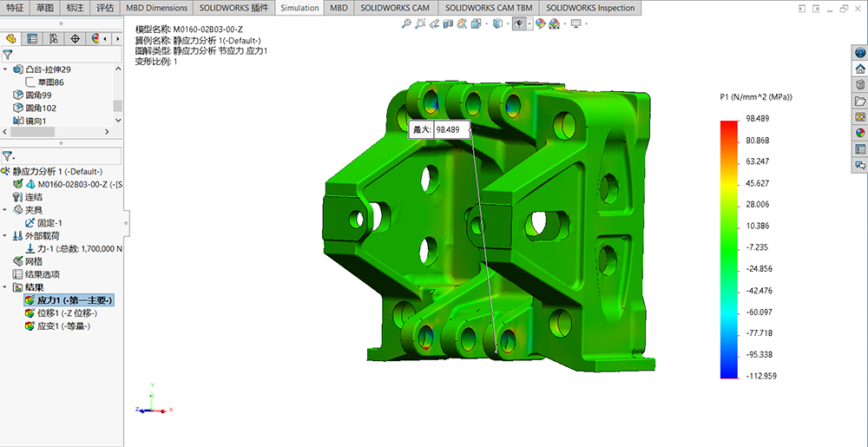Open the ConfigurationManager panel icon
The width and height of the screenshot is (868, 447).
(x=54, y=39)
